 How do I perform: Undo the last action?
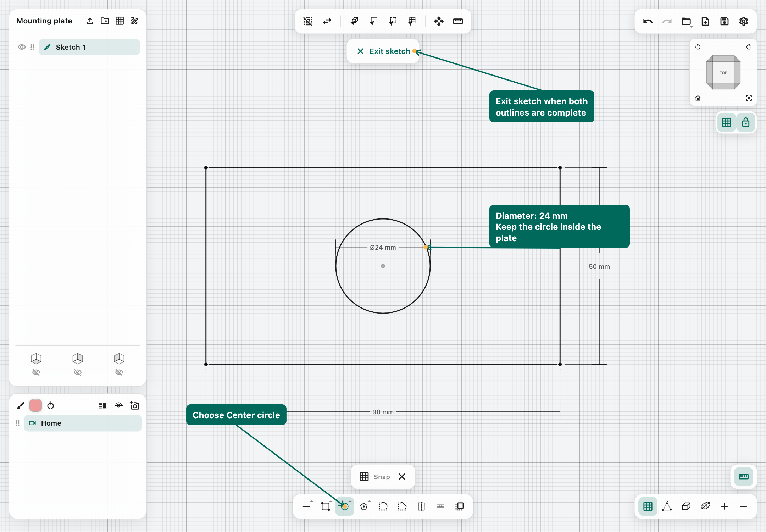pyautogui.click(x=648, y=21)
